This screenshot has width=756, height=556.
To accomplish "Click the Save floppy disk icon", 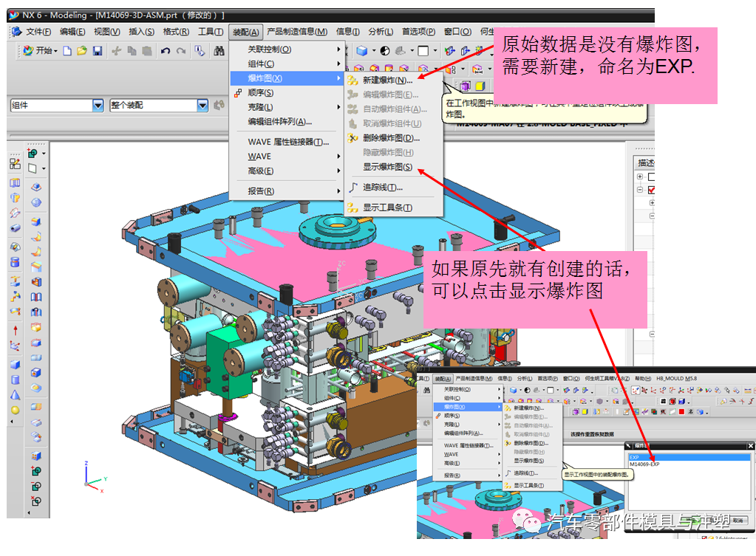I will click(98, 51).
